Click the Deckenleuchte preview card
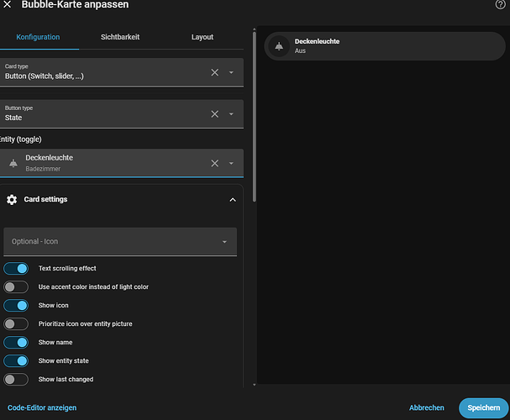This screenshot has width=510, height=420. (385, 46)
